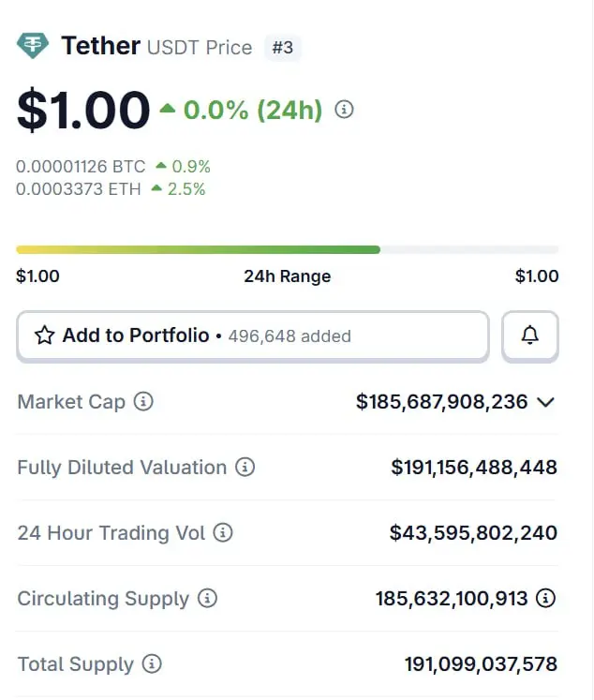Click 24 Hour Trading Vol info icon
The height and width of the screenshot is (700, 594).
(223, 533)
